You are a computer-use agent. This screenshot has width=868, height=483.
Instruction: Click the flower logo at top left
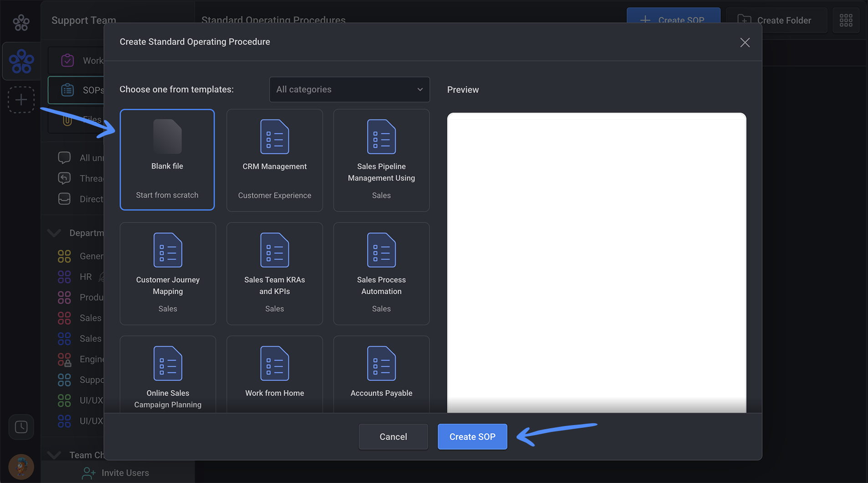point(21,22)
